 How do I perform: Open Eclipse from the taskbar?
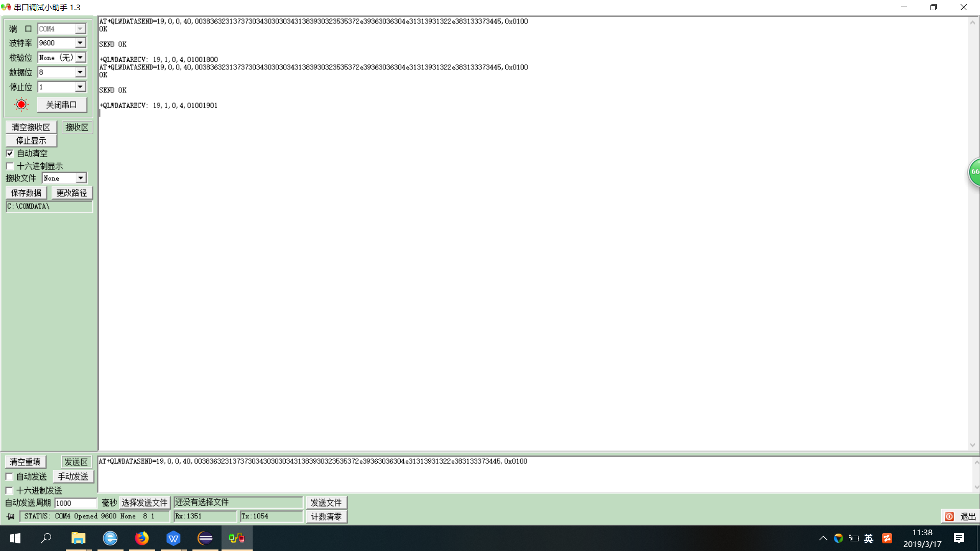point(205,538)
